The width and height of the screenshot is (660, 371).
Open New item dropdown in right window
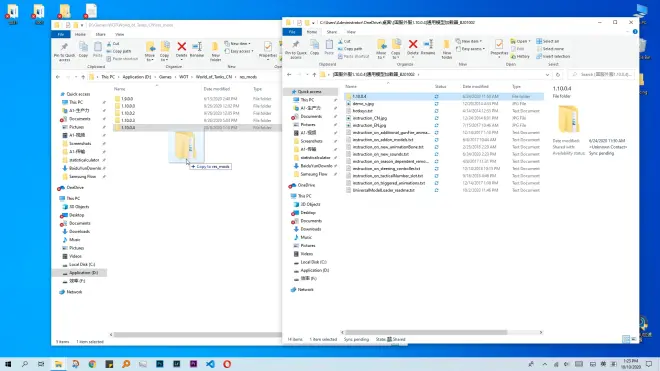tap(468, 41)
